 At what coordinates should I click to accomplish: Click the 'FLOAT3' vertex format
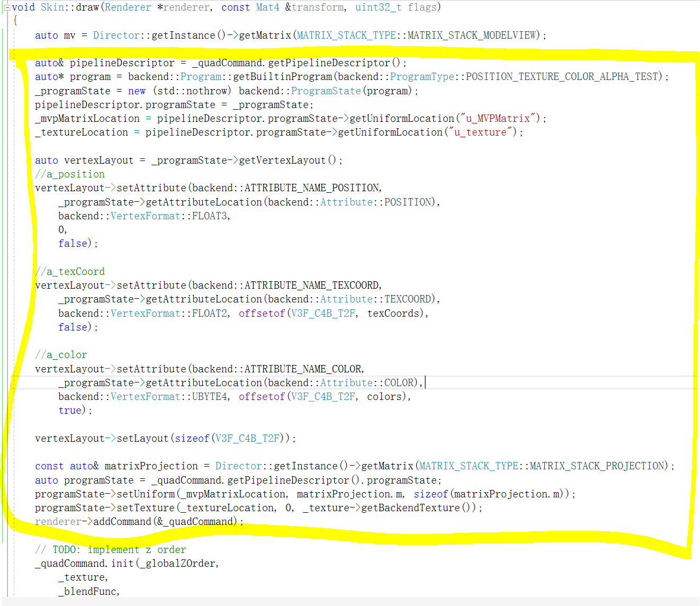click(210, 216)
